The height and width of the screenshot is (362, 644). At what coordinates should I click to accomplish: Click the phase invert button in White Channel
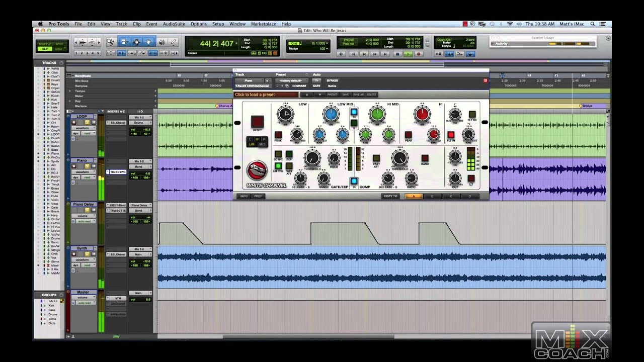(471, 178)
